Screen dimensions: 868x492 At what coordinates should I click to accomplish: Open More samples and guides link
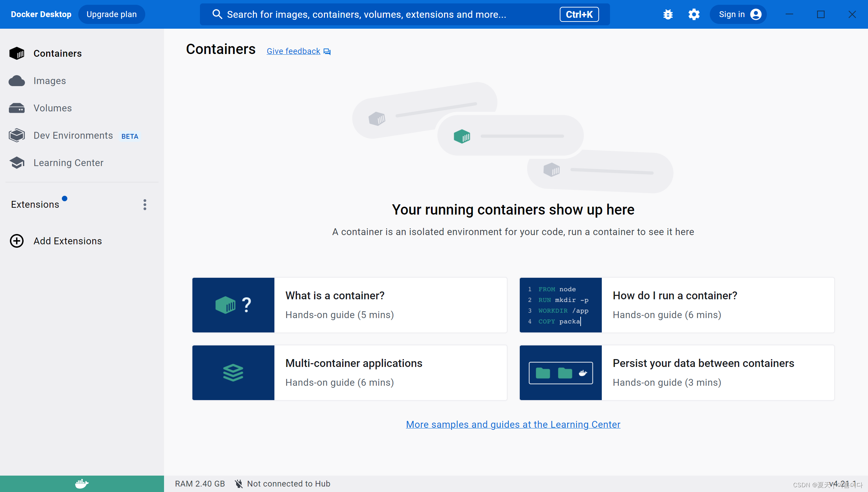coord(513,424)
